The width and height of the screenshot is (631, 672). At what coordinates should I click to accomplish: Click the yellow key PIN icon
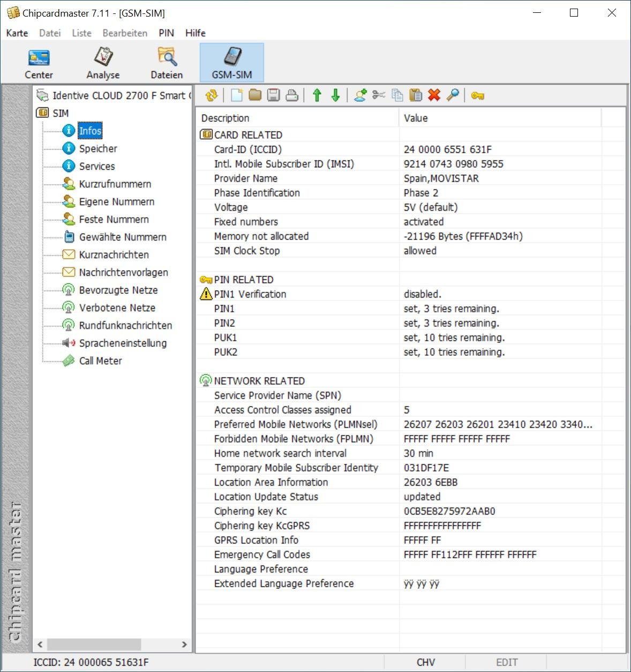(477, 95)
